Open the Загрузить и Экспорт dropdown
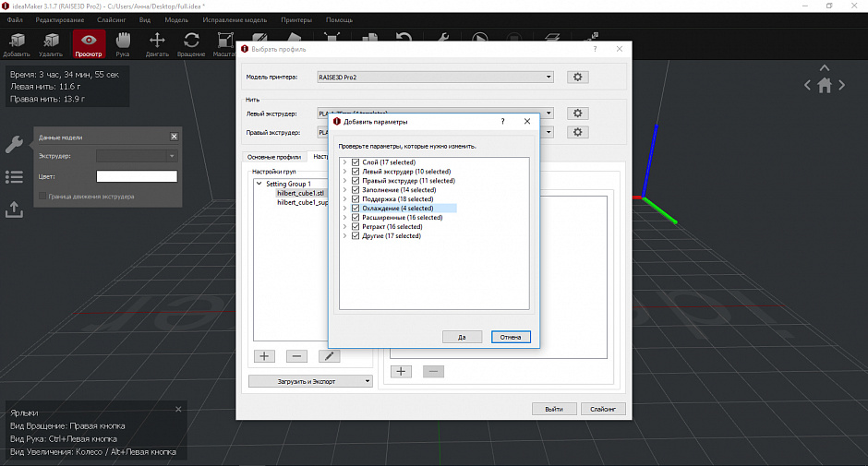Image resolution: width=868 pixels, height=466 pixels. (x=310, y=381)
